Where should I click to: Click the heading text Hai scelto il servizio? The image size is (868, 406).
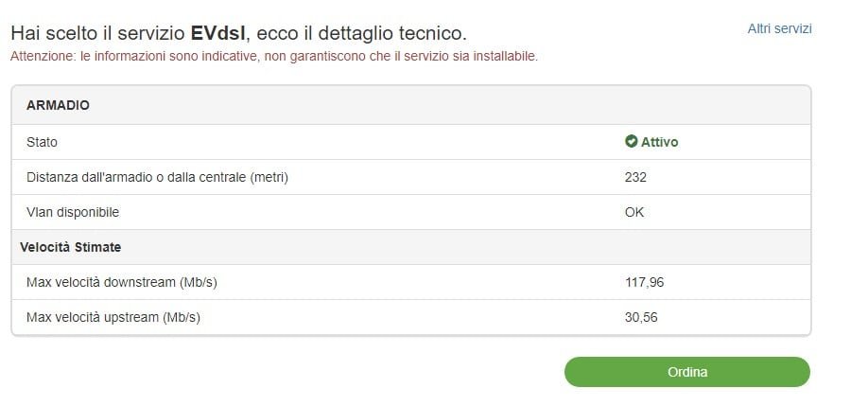(x=97, y=33)
